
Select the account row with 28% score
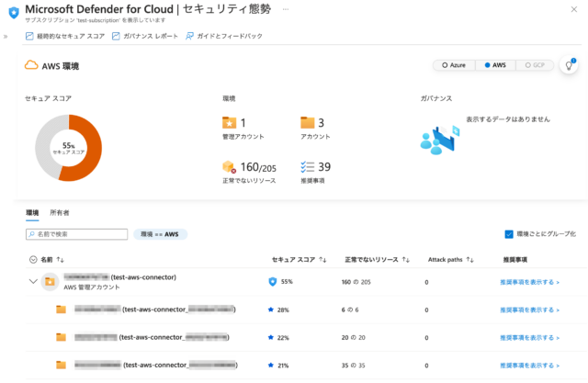pyautogui.click(x=155, y=310)
